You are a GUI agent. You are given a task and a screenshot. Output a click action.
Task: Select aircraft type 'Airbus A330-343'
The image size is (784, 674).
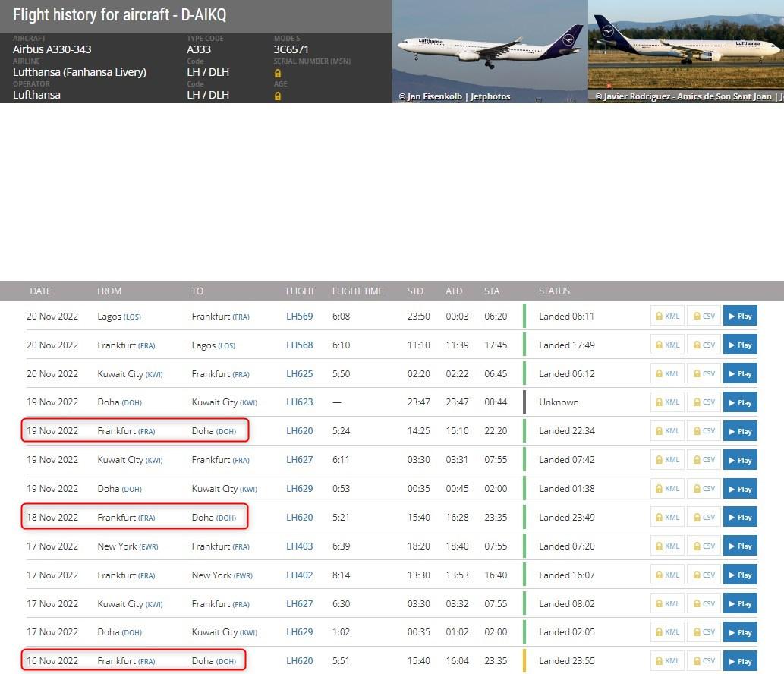coord(52,49)
